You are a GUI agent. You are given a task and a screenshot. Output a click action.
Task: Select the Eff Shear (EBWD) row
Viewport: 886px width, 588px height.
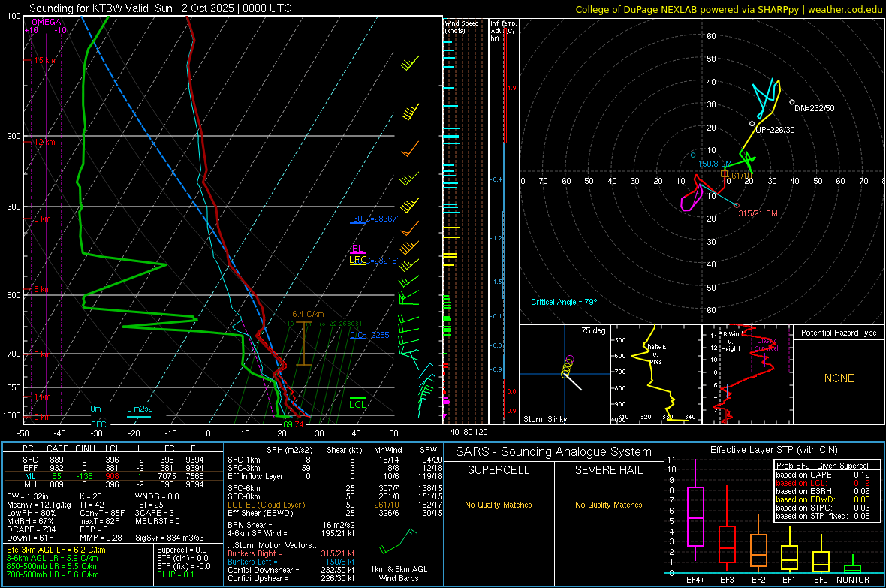(x=335, y=513)
